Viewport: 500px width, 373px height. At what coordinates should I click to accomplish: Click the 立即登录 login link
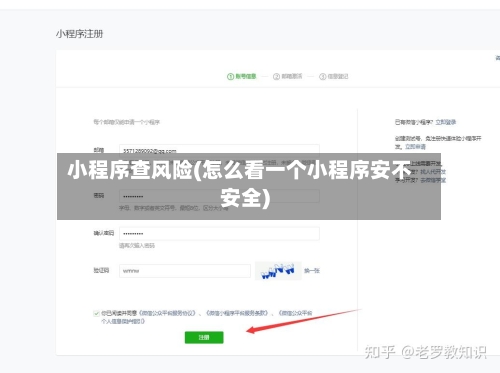pos(446,122)
